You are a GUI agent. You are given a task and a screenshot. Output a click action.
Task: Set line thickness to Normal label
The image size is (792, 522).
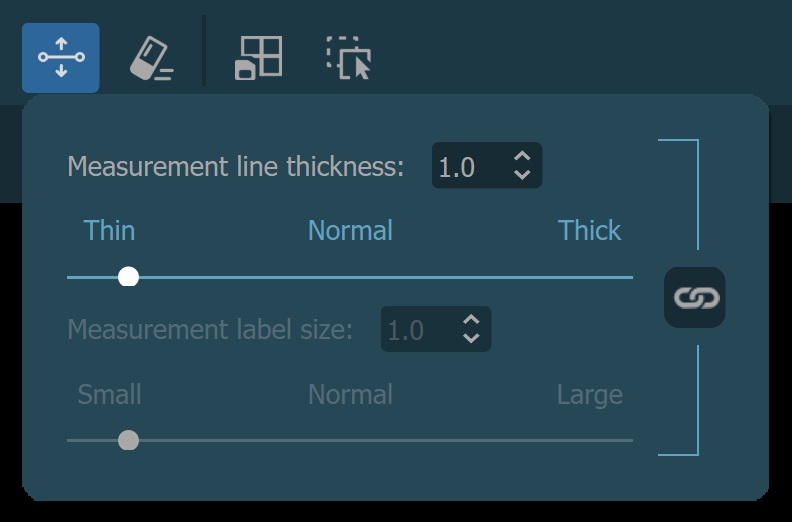350,231
